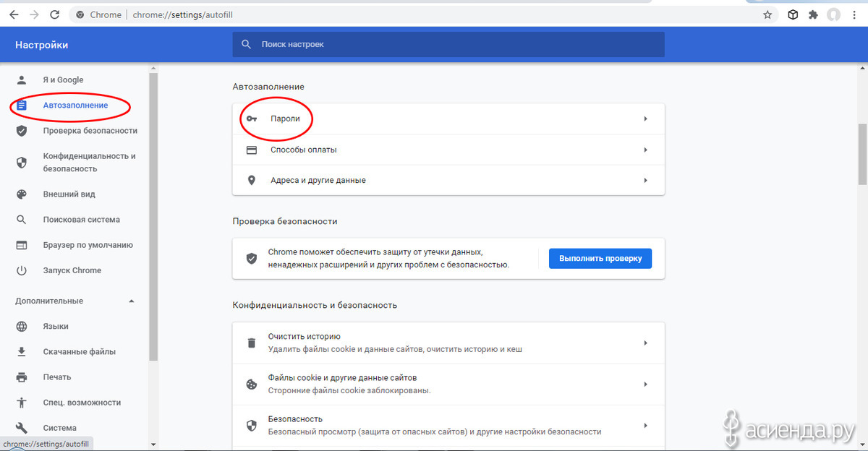Collapse the Дополнительные section
The height and width of the screenshot is (451, 868).
132,301
